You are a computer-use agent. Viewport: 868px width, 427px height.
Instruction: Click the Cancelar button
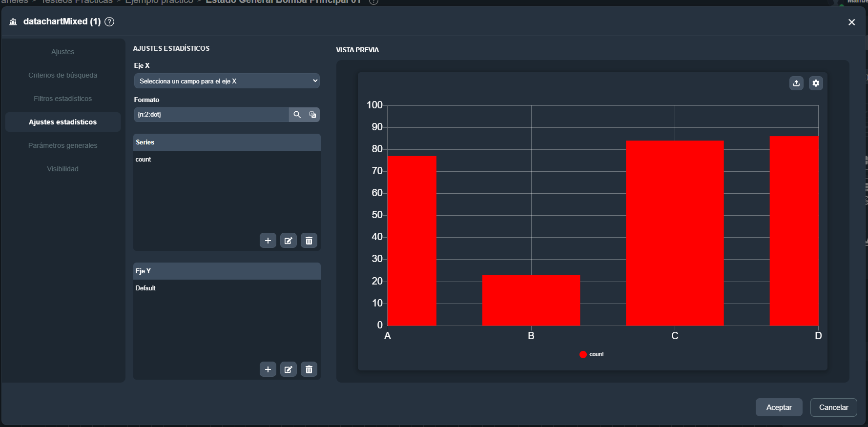point(833,407)
